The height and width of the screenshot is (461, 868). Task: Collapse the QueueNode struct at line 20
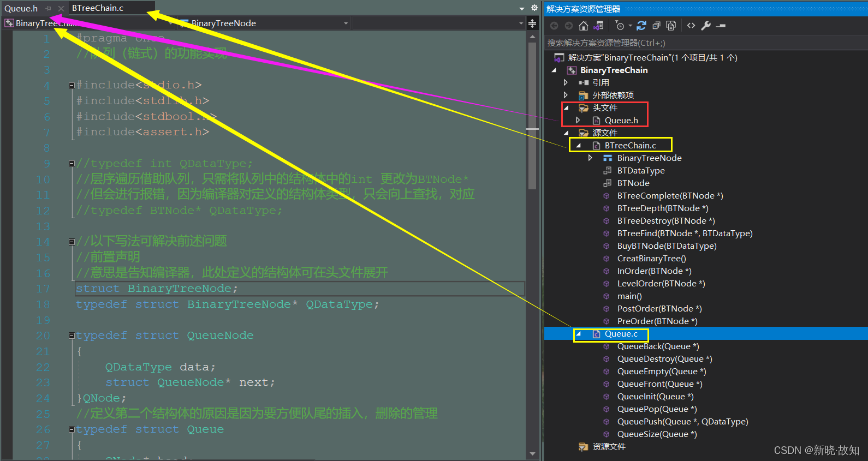click(x=72, y=336)
